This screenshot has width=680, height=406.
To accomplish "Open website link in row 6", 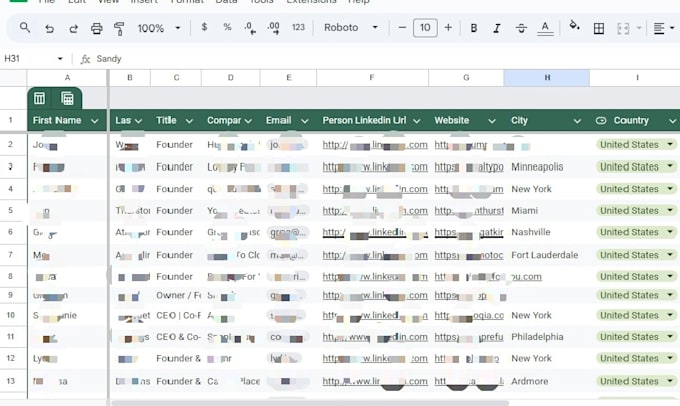I will [469, 232].
